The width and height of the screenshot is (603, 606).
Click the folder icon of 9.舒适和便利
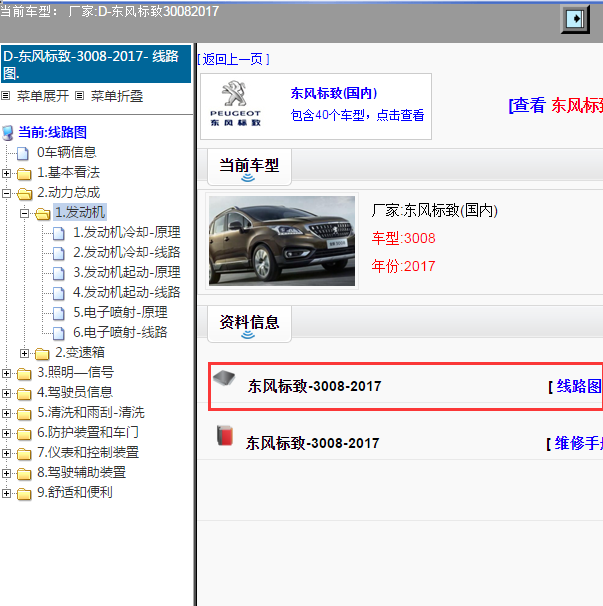tap(24, 494)
